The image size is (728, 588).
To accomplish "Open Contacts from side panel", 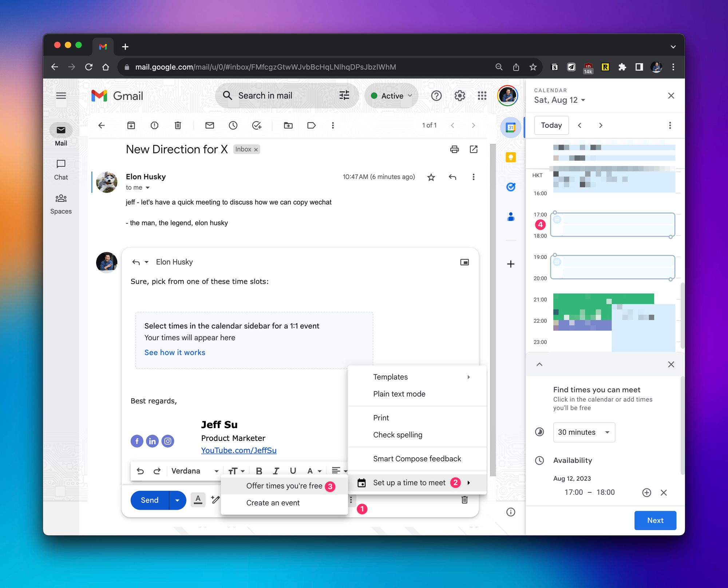I will 511,217.
